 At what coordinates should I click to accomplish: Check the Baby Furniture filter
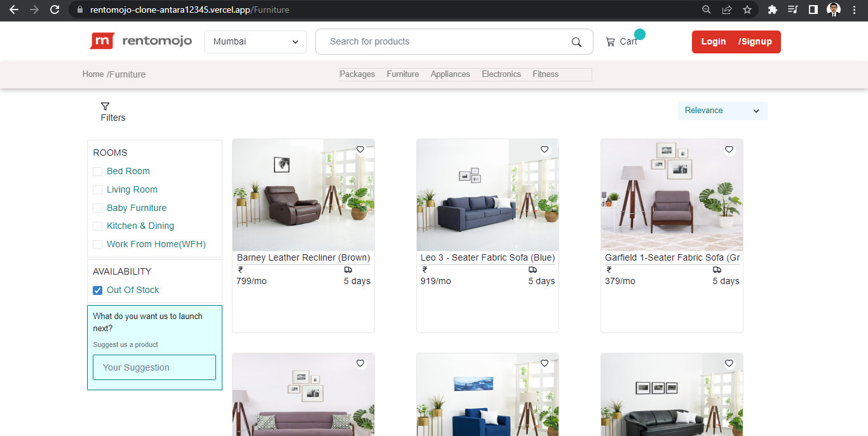click(97, 208)
